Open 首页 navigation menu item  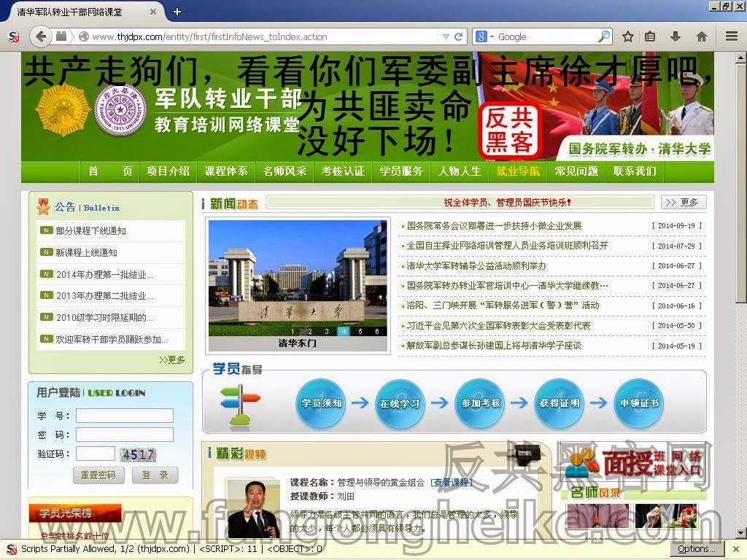(110, 171)
